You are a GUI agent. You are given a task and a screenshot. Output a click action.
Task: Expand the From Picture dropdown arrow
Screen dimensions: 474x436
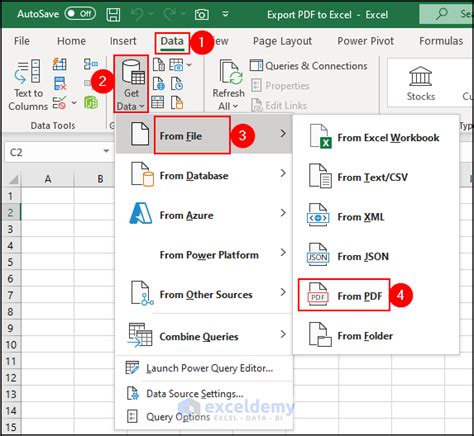click(189, 65)
